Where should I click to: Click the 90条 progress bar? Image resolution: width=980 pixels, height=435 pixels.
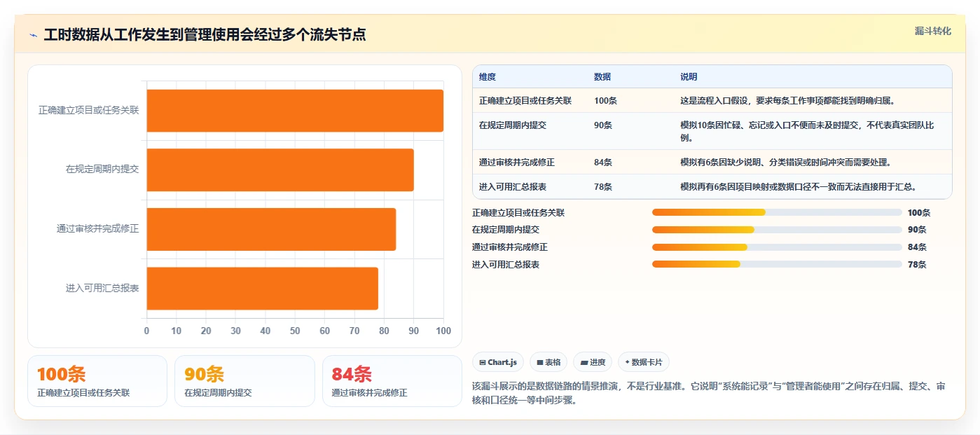tap(777, 230)
